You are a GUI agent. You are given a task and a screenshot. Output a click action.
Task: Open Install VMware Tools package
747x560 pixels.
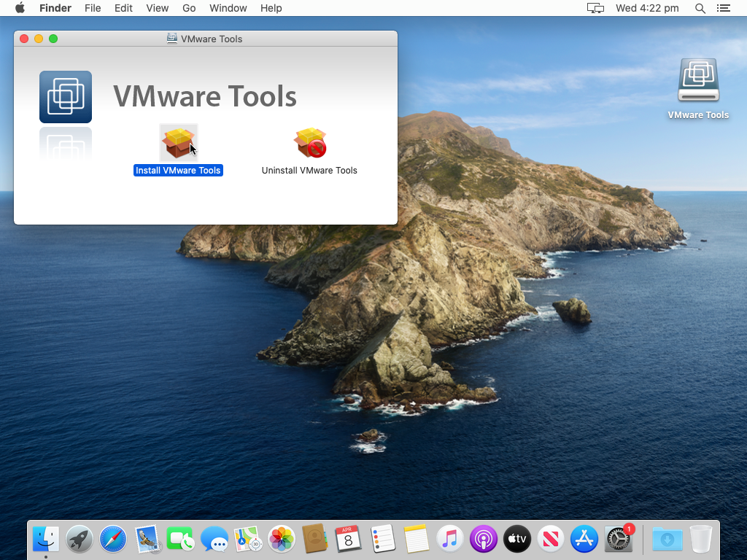(x=178, y=143)
